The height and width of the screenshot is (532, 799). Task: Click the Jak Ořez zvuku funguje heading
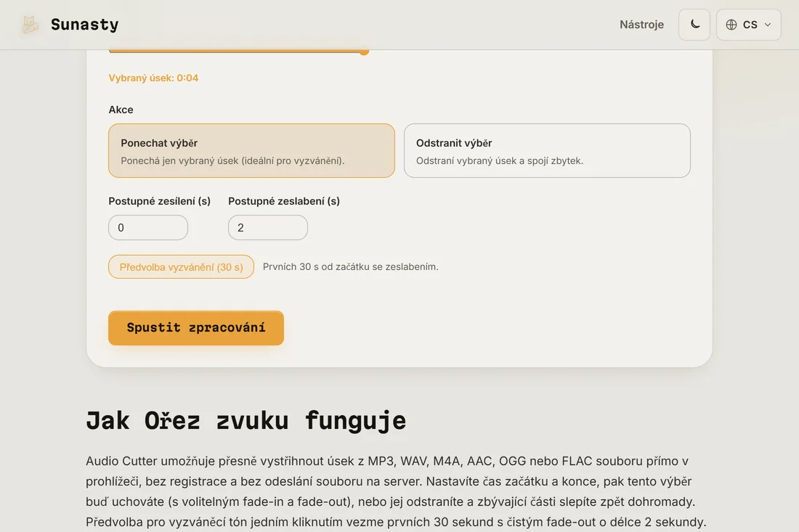tap(246, 421)
